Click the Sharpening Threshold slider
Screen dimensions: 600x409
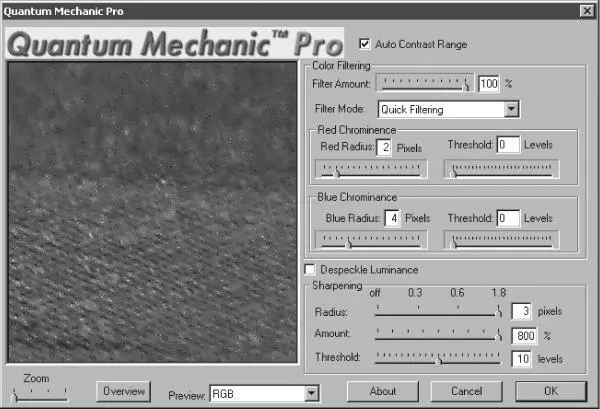(439, 358)
